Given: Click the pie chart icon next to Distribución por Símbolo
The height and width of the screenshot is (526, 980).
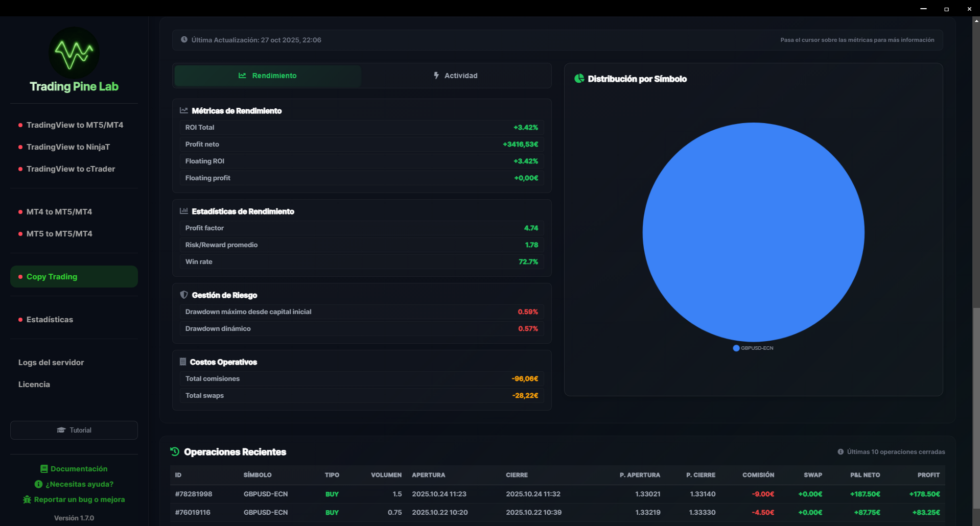Looking at the screenshot, I should click(579, 79).
